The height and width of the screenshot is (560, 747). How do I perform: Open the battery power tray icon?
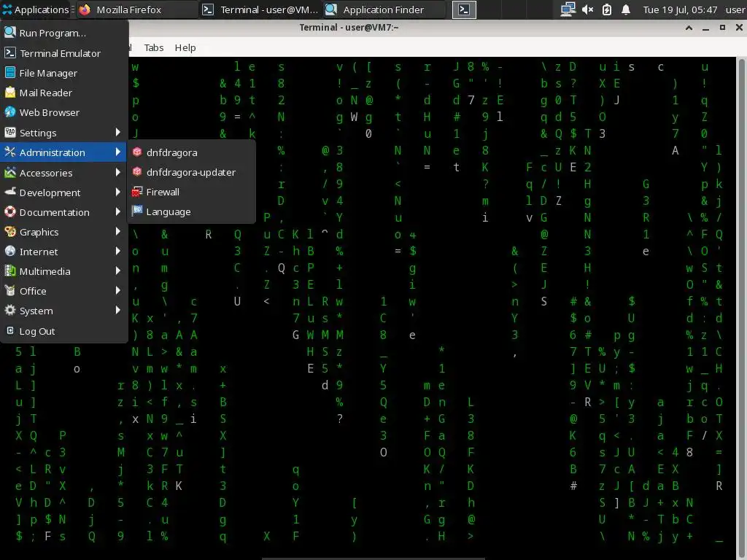click(606, 9)
